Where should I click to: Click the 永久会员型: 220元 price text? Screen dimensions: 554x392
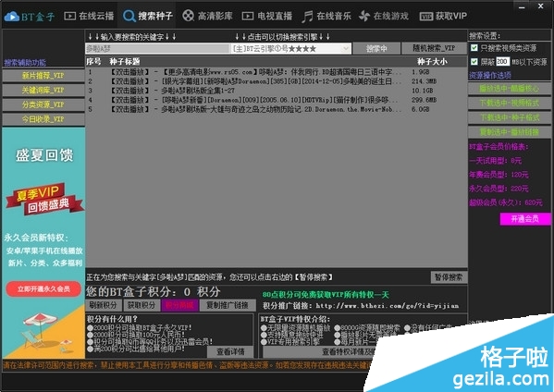click(499, 189)
